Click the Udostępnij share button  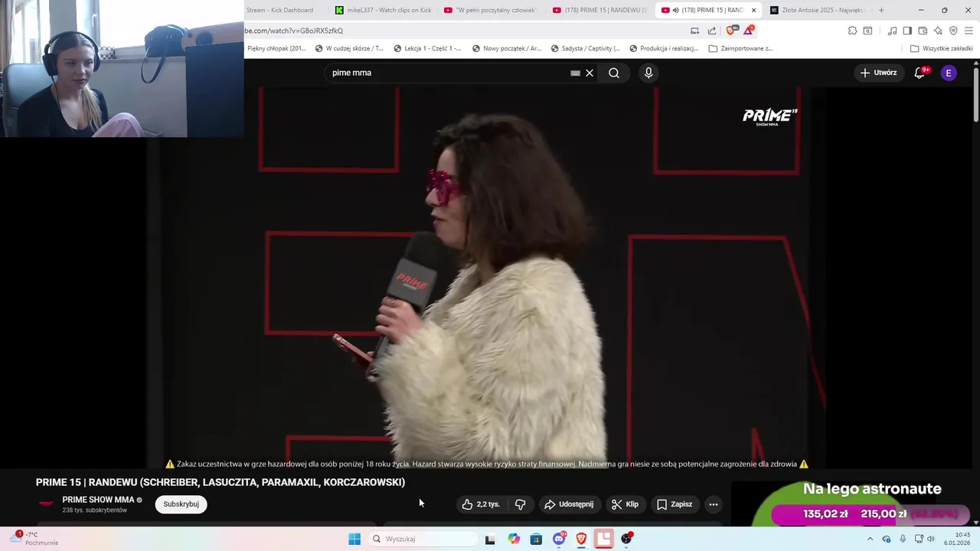[569, 504]
